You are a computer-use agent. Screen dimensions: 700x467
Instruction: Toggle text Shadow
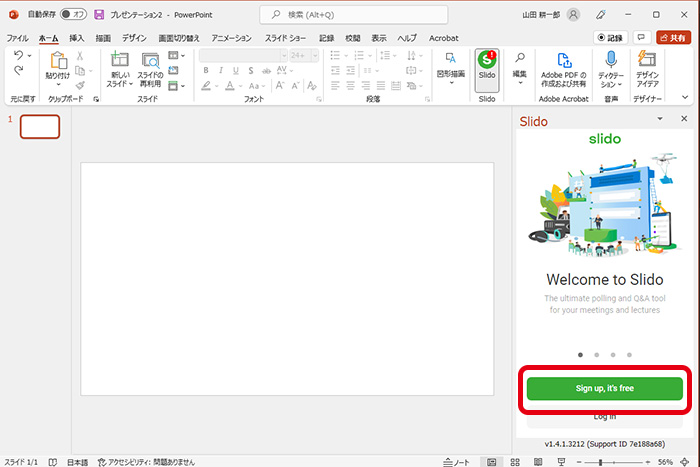pyautogui.click(x=251, y=71)
